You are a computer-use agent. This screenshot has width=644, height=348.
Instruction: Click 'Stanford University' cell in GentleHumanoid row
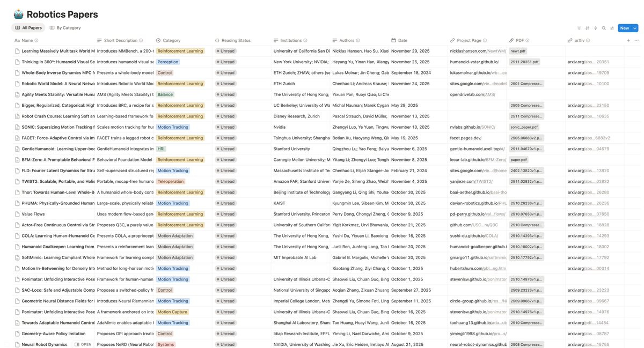tap(292, 149)
